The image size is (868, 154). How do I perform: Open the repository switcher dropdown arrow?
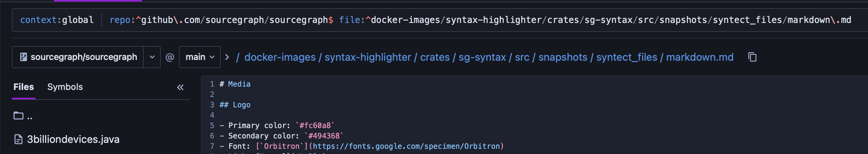(x=152, y=57)
